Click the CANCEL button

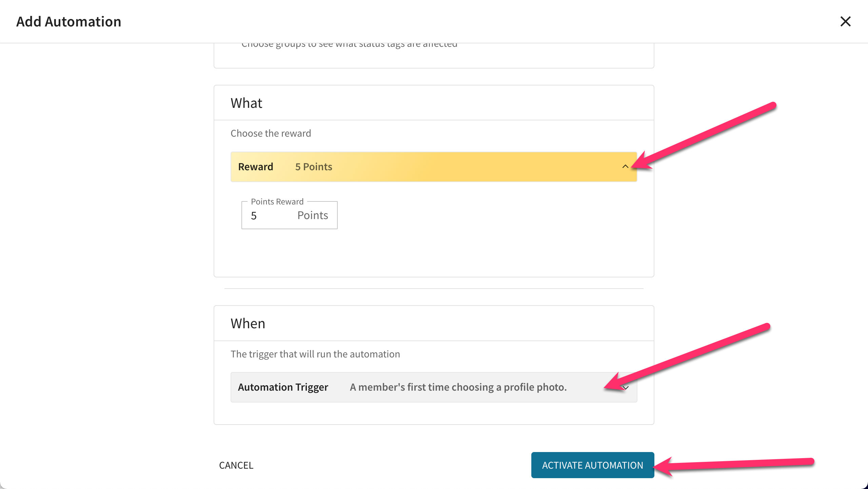tap(236, 465)
